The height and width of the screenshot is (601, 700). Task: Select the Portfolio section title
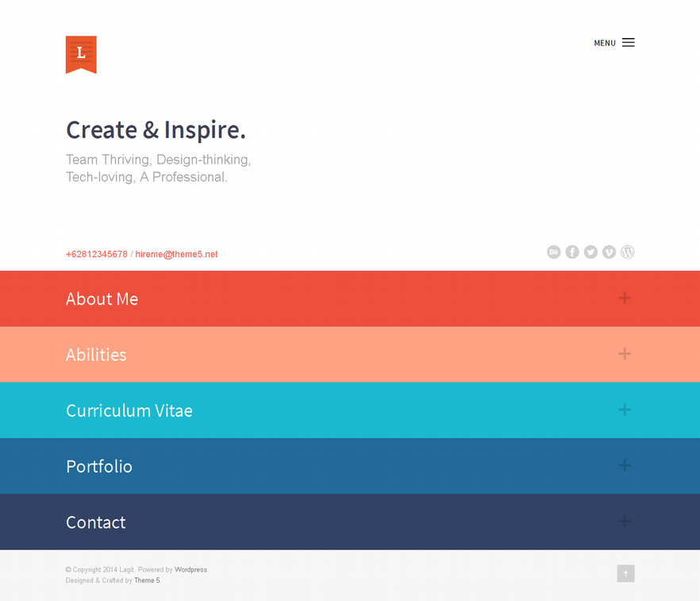pos(99,466)
